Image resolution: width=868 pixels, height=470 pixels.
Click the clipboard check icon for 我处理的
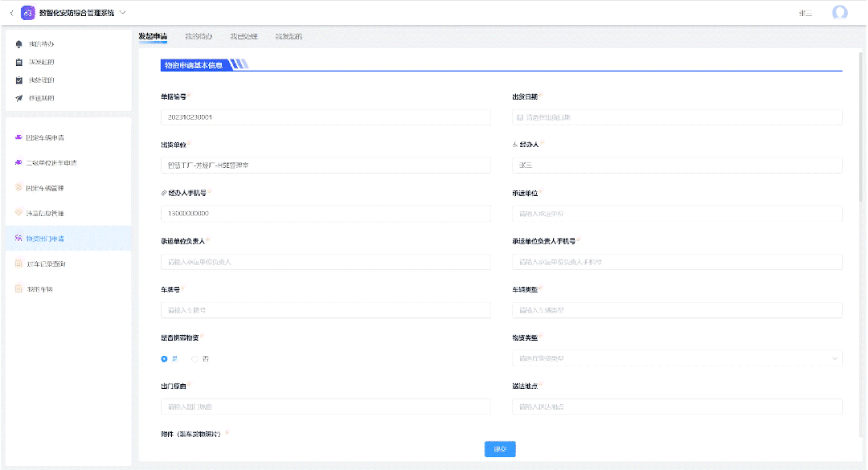19,80
